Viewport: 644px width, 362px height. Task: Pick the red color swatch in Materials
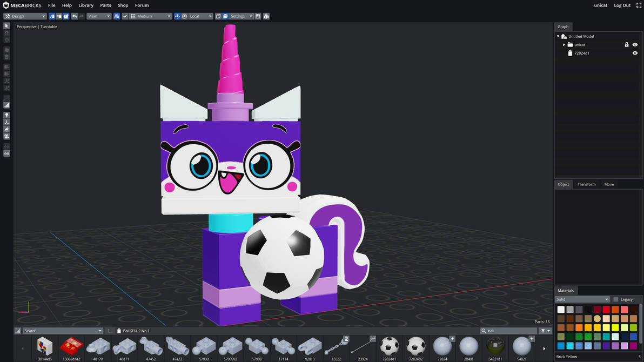(x=606, y=309)
